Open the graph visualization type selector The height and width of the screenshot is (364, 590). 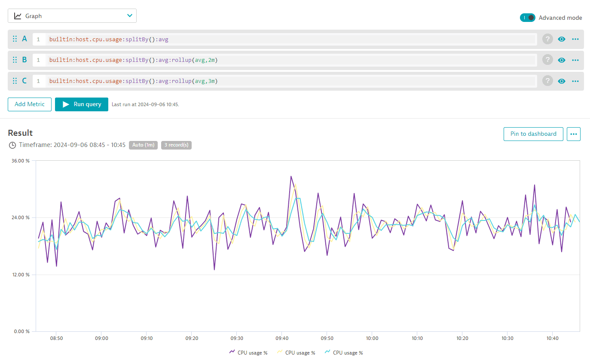coord(72,15)
